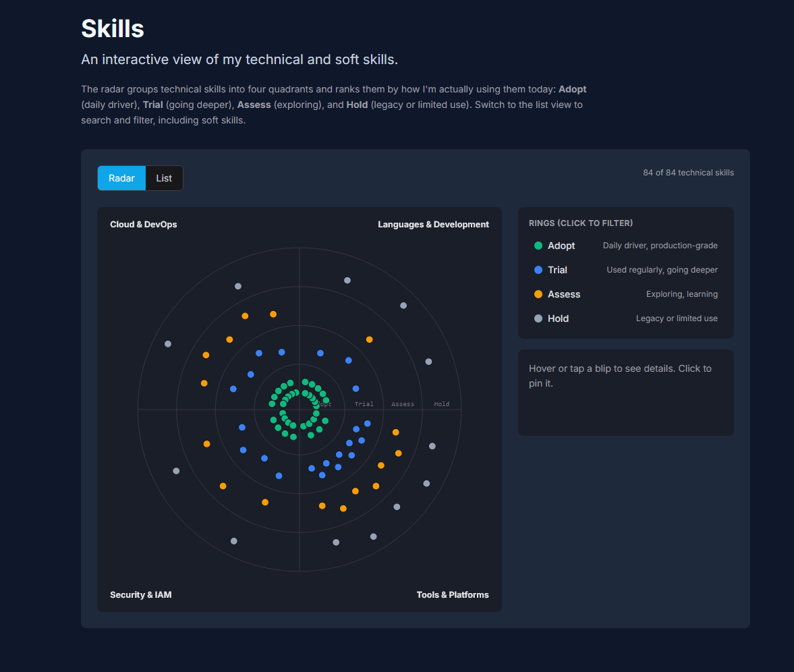This screenshot has width=794, height=672.
Task: Select lowest orange Assess blip in Security & IAM
Action: click(x=265, y=503)
